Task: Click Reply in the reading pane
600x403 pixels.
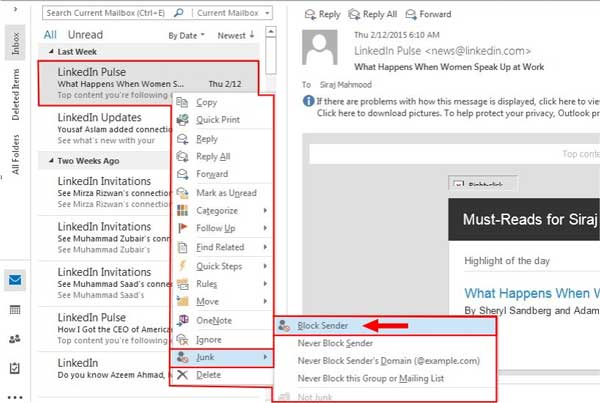Action: coord(322,15)
